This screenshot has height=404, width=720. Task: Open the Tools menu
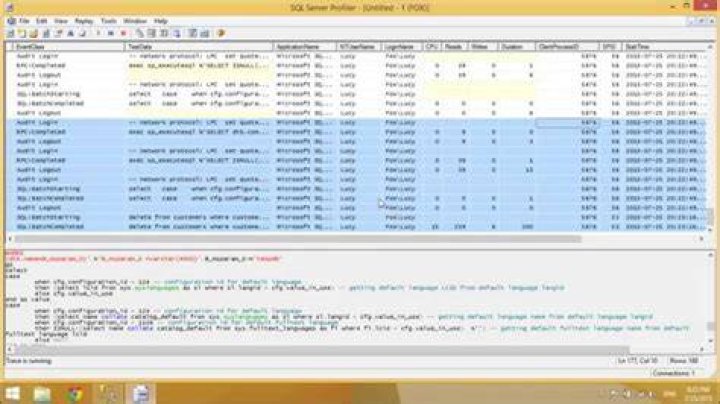[x=109, y=21]
